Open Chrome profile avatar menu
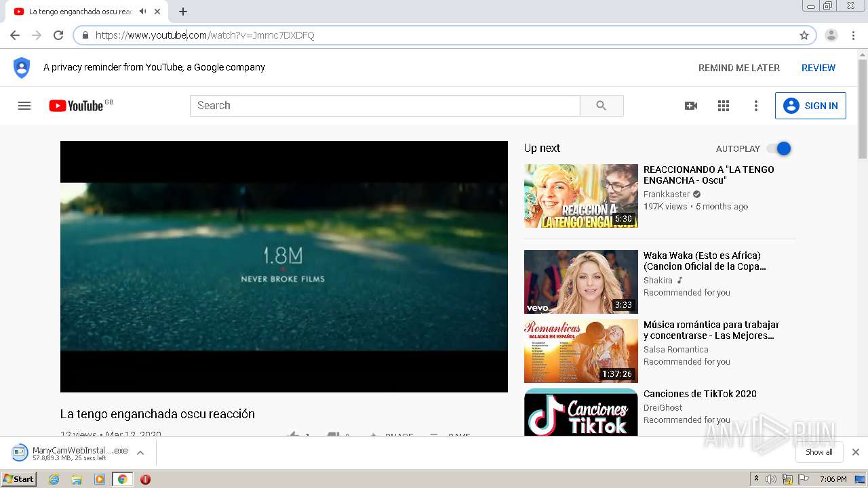This screenshot has width=868, height=488. tap(831, 35)
